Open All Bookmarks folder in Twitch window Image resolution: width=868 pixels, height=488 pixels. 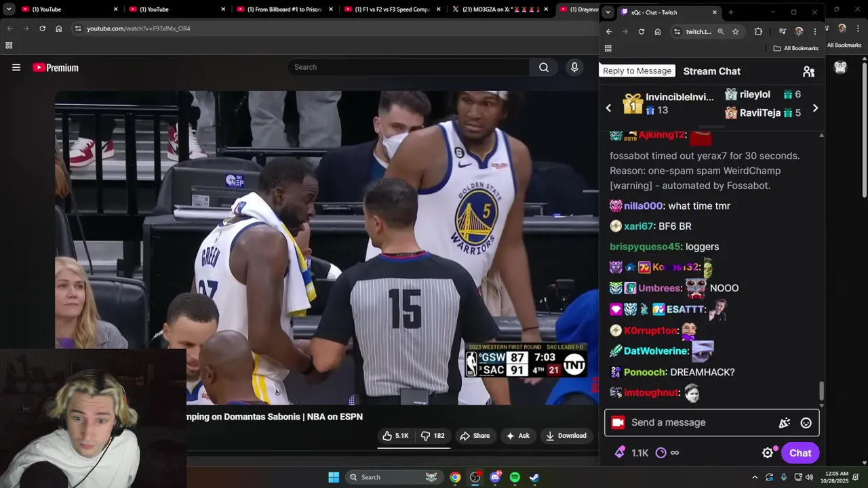click(796, 48)
